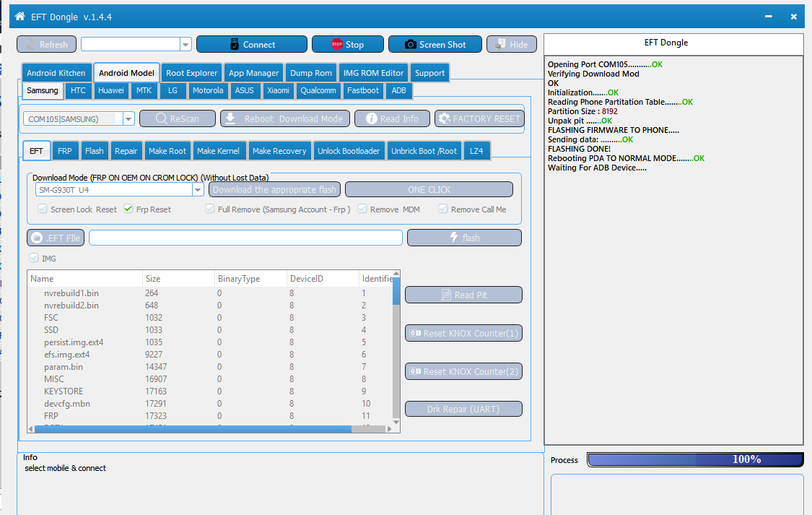Open the Unlock Bootloader sub-tab
This screenshot has height=515, width=812.
[349, 151]
